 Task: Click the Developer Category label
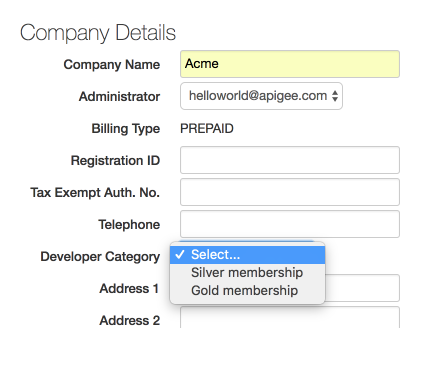point(100,257)
